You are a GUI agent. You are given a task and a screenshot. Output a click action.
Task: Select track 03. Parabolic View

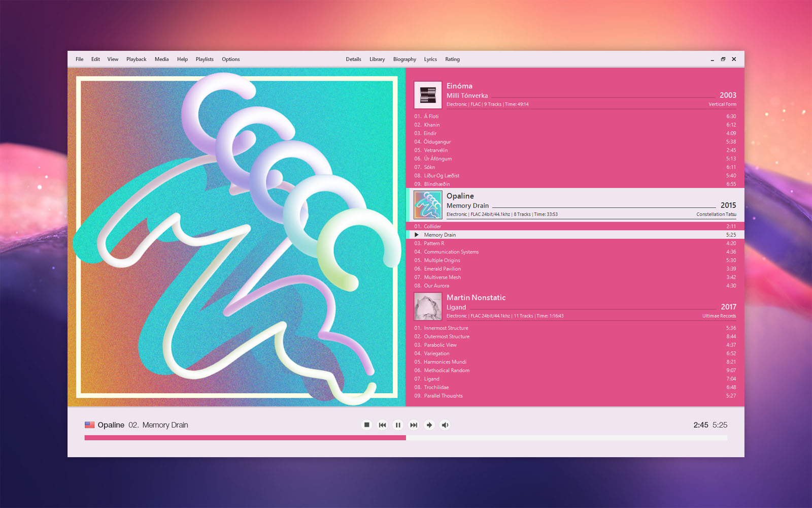pyautogui.click(x=575, y=345)
